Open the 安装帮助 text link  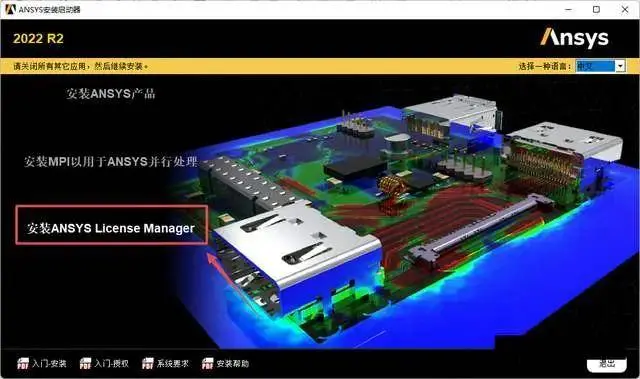coord(233,363)
